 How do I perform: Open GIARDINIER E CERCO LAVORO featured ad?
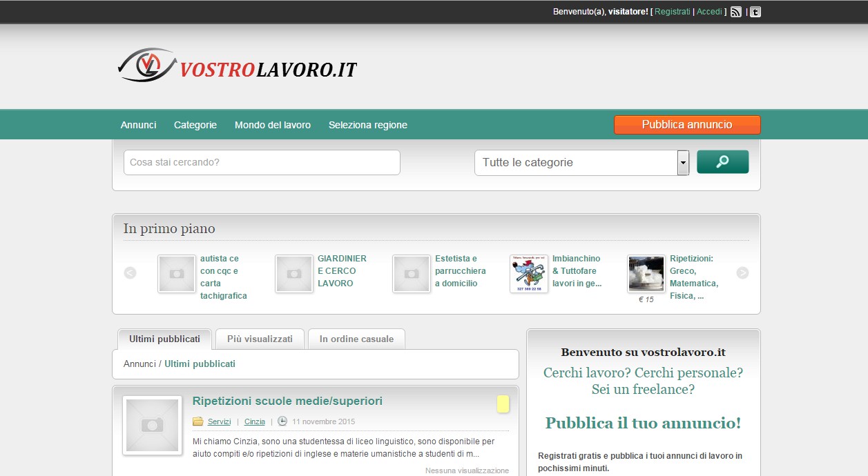[342, 270]
